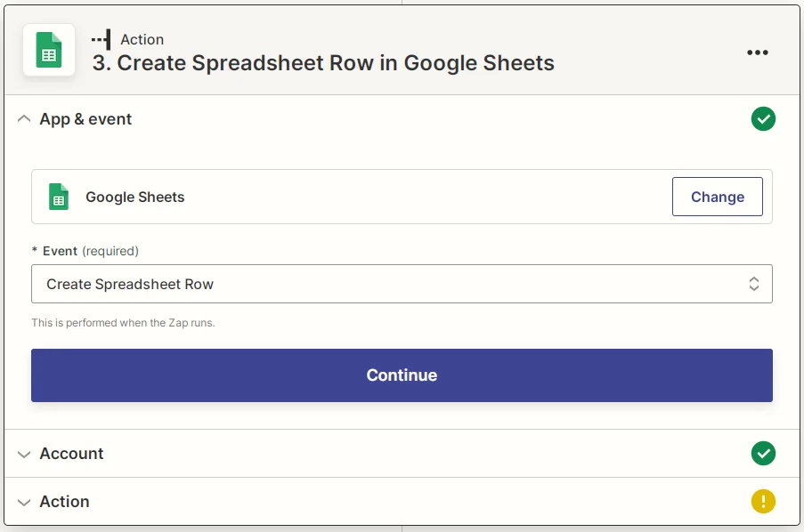
Task: Click the Google Sheets logo in the app selector
Action: [61, 197]
